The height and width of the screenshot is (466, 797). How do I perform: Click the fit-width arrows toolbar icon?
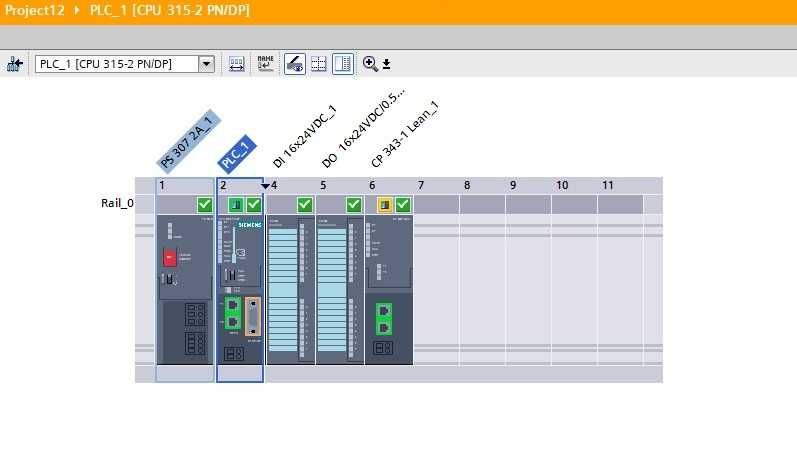[x=236, y=64]
